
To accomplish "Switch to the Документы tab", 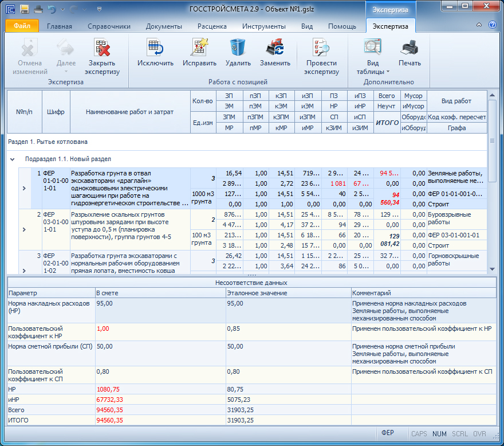I will coord(164,26).
